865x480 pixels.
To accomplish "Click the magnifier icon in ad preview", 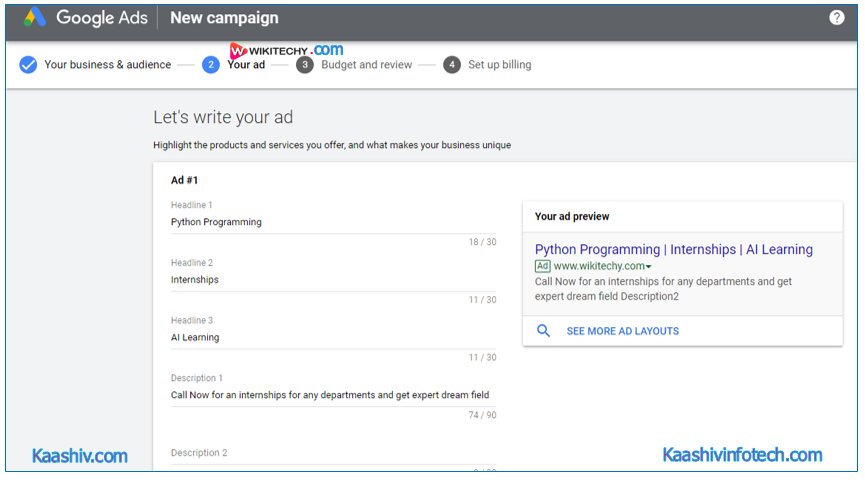I will click(543, 331).
